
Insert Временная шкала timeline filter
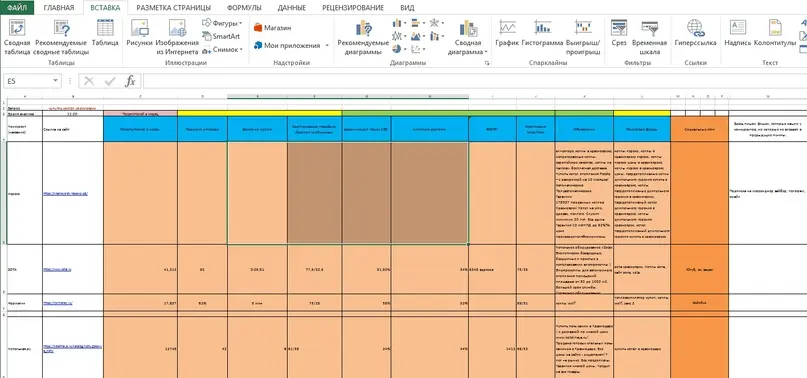[x=649, y=37]
